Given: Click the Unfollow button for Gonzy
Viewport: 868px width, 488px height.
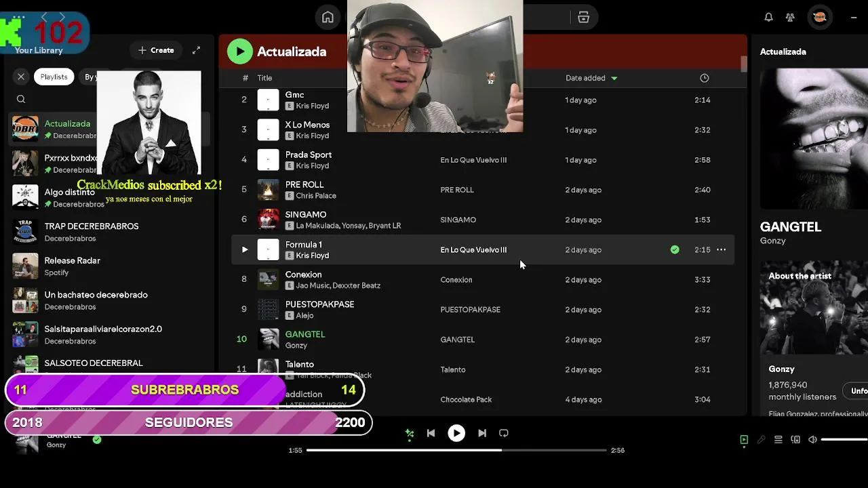Looking at the screenshot, I should click(x=856, y=391).
